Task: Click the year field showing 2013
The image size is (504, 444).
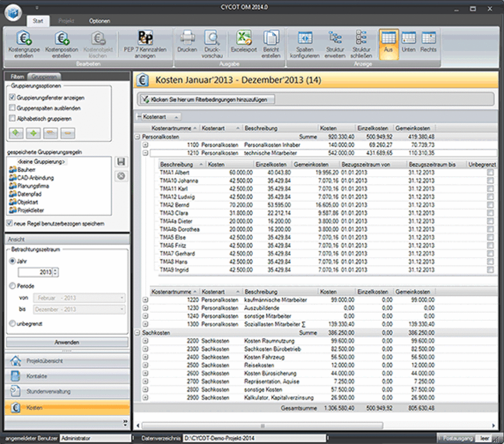Action: point(35,272)
